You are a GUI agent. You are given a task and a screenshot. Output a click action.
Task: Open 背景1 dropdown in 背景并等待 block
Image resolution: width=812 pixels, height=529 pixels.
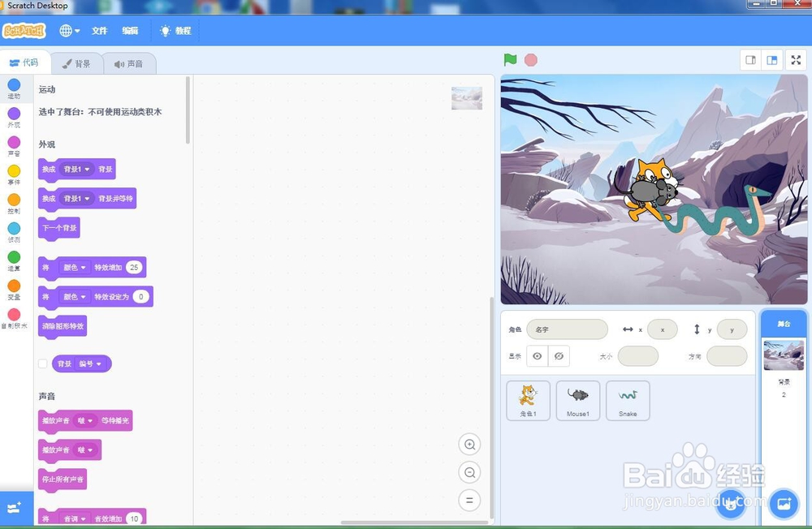tap(76, 199)
